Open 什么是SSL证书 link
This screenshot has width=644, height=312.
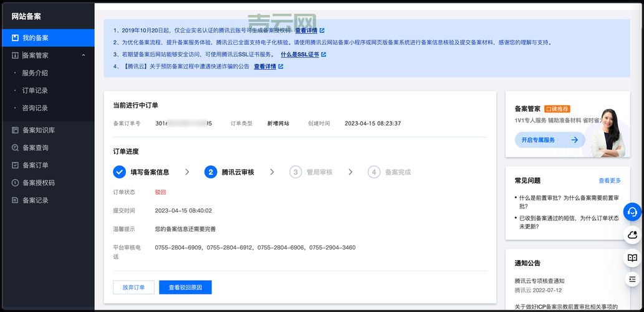tap(300, 54)
